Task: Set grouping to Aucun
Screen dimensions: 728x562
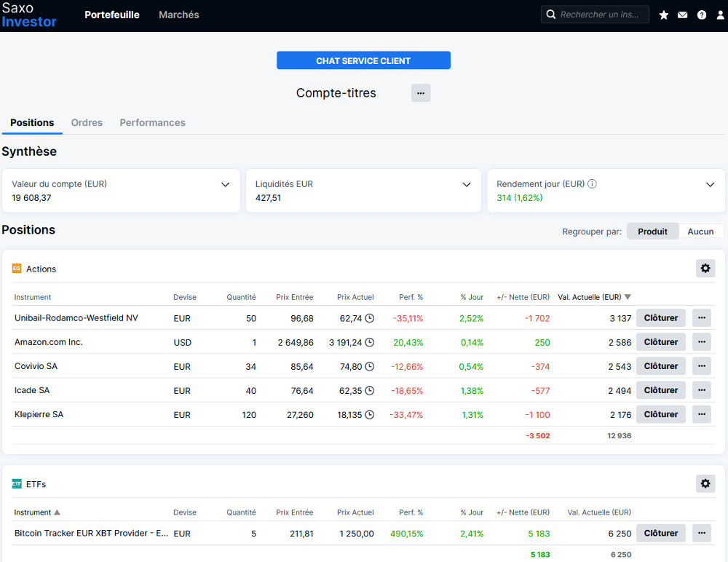Action: [700, 231]
